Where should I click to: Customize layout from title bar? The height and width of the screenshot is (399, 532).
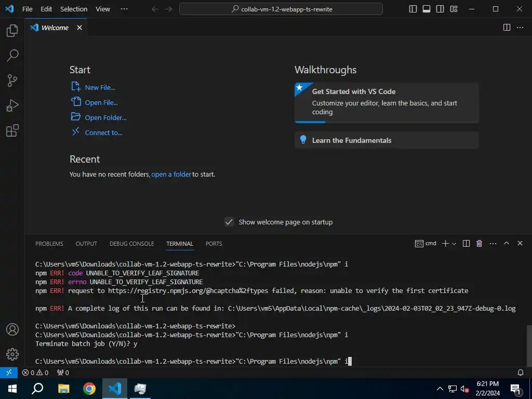point(454,9)
